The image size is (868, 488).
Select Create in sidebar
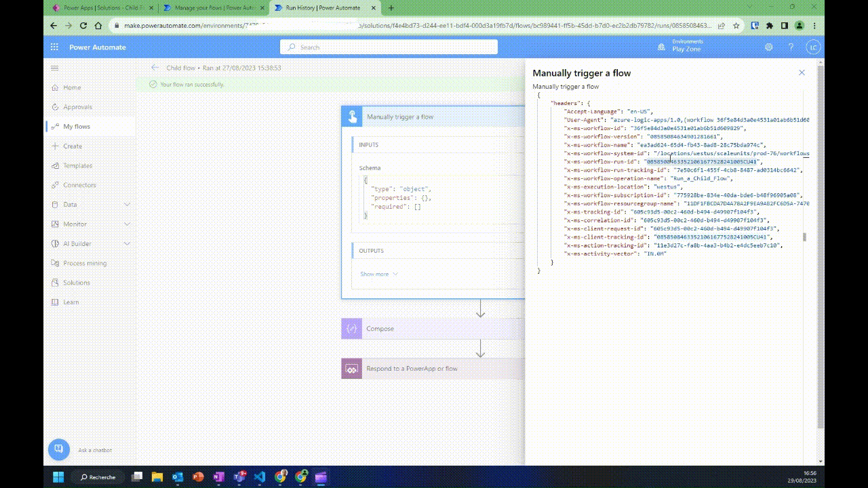73,146
